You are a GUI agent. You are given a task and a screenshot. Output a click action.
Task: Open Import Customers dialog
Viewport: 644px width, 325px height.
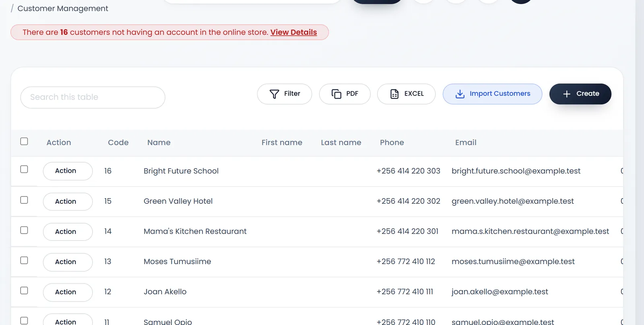click(x=492, y=94)
